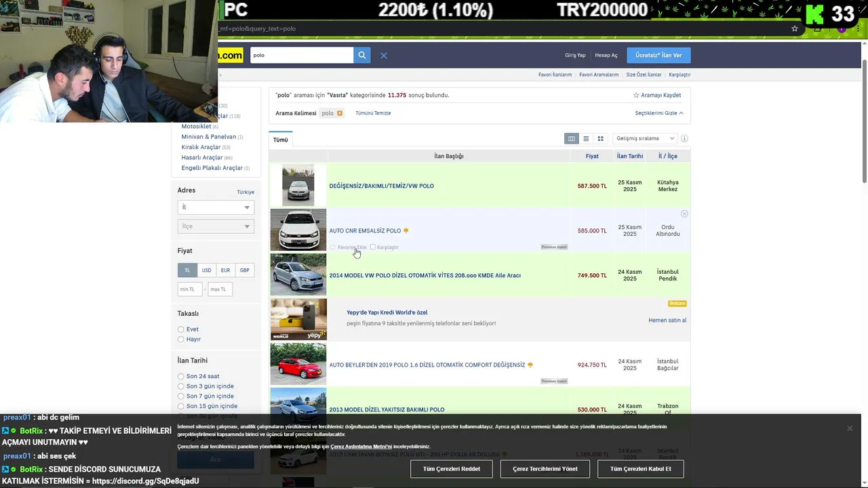Add AUTO CNR listing to favorites star
The width and height of the screenshot is (868, 488).
coord(333,247)
